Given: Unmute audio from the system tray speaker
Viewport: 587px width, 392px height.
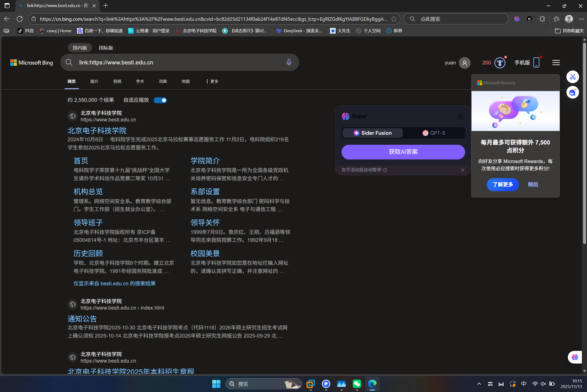Looking at the screenshot, I should [x=543, y=384].
